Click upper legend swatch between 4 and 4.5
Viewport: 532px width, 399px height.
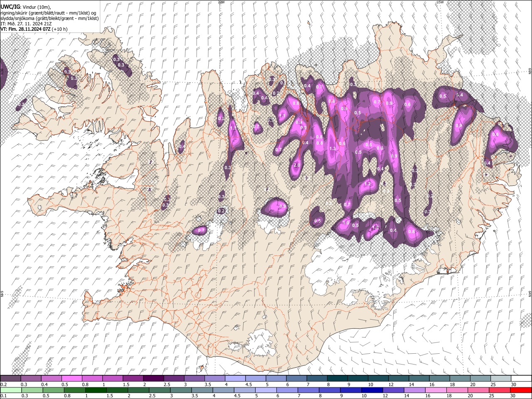click(x=235, y=379)
